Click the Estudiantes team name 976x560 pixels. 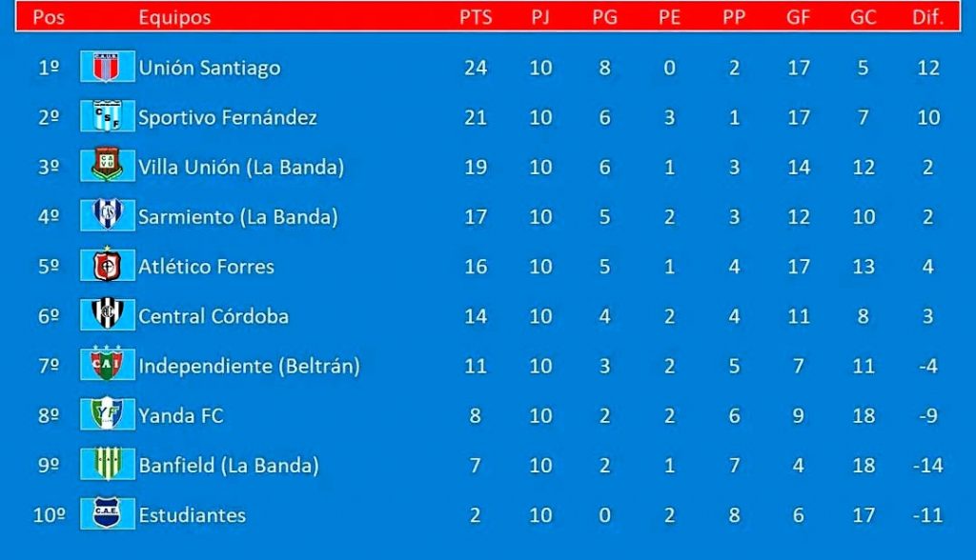[x=192, y=515]
